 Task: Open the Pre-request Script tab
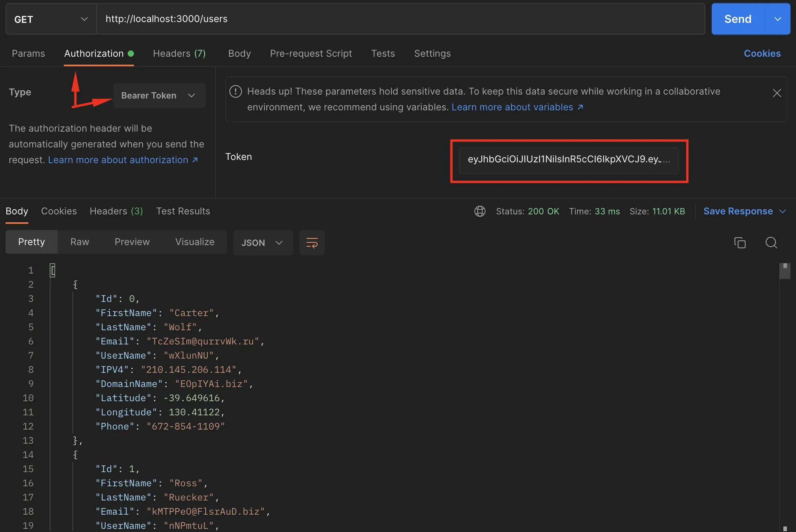tap(311, 54)
